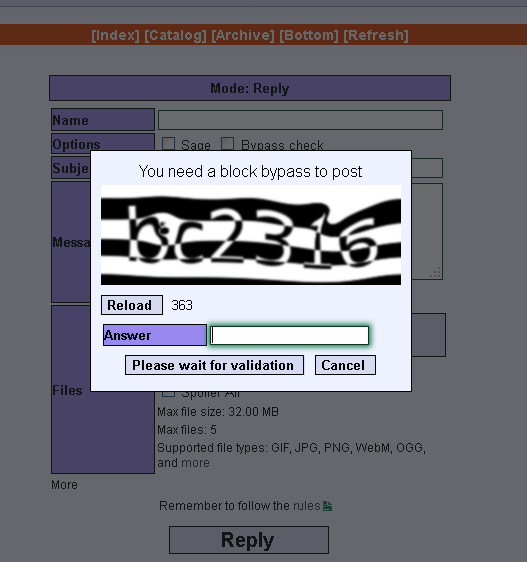Click Please wait for validation button
The image size is (527, 562).
click(x=214, y=365)
